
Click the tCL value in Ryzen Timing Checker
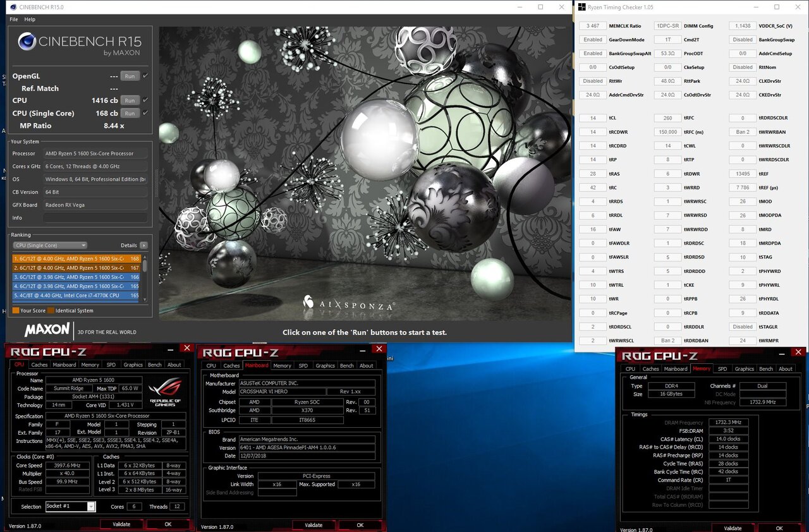[x=593, y=118]
